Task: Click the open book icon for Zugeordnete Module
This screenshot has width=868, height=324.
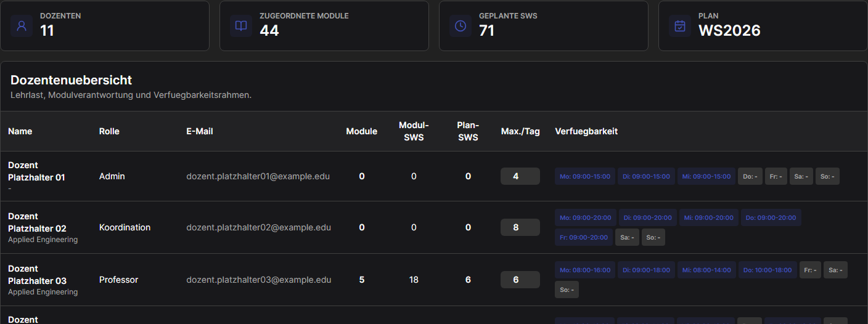Action: point(241,26)
